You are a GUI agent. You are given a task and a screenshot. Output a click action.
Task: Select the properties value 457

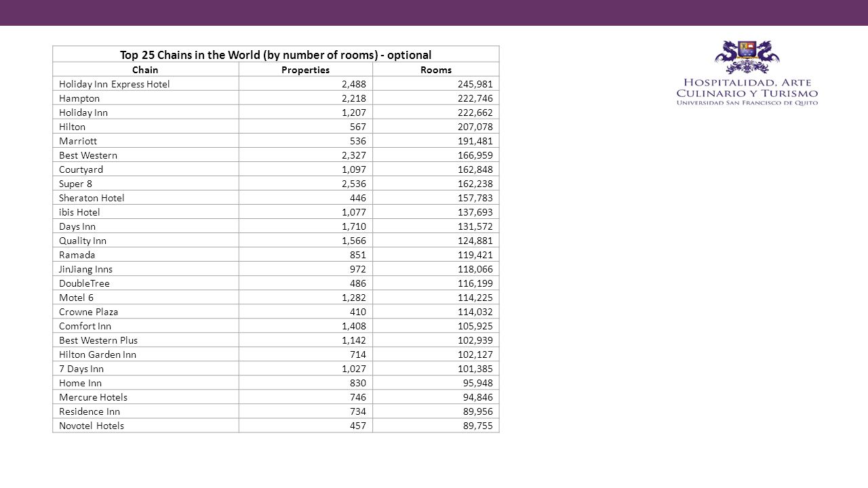(x=358, y=426)
